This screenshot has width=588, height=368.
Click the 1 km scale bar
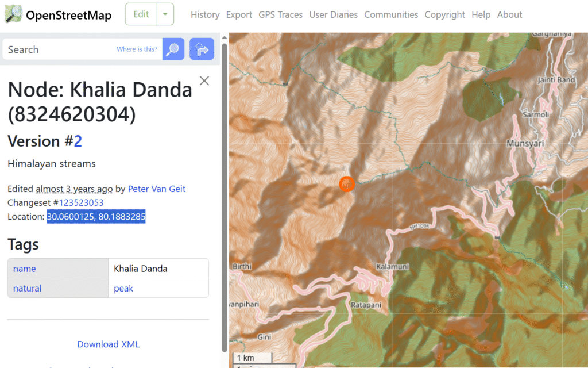click(x=253, y=358)
